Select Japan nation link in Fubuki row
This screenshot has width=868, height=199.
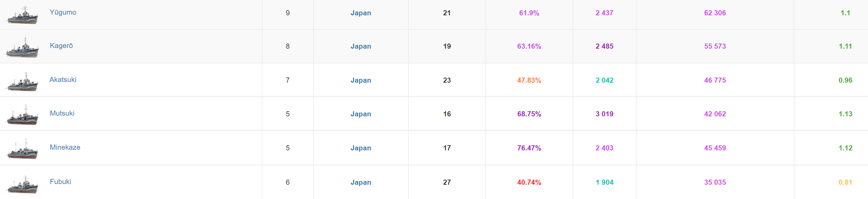point(361,182)
